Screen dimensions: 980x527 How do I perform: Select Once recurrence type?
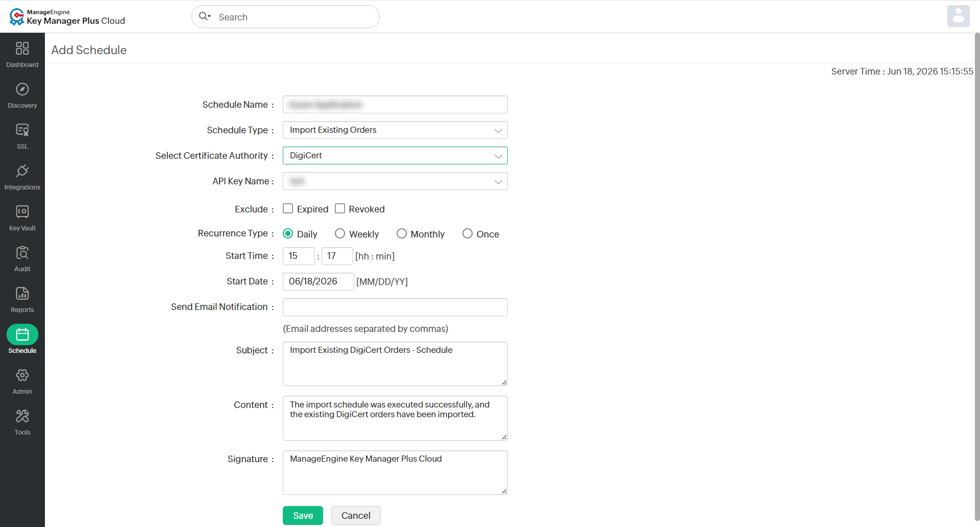468,233
